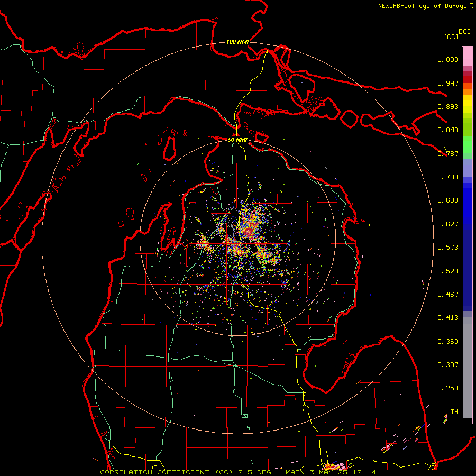
Task: Click the 0.947 scale value
Action: [448, 83]
